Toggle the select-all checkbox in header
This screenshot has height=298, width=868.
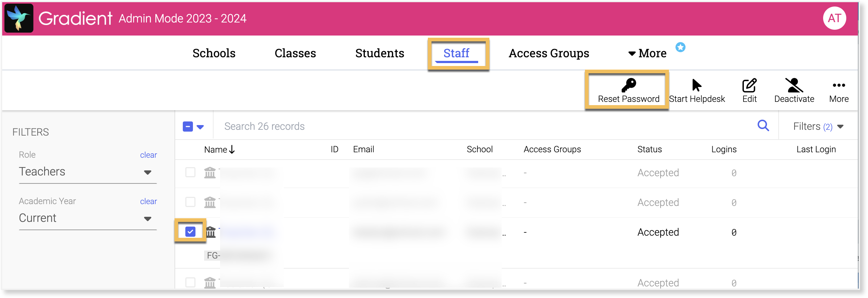pos(188,127)
